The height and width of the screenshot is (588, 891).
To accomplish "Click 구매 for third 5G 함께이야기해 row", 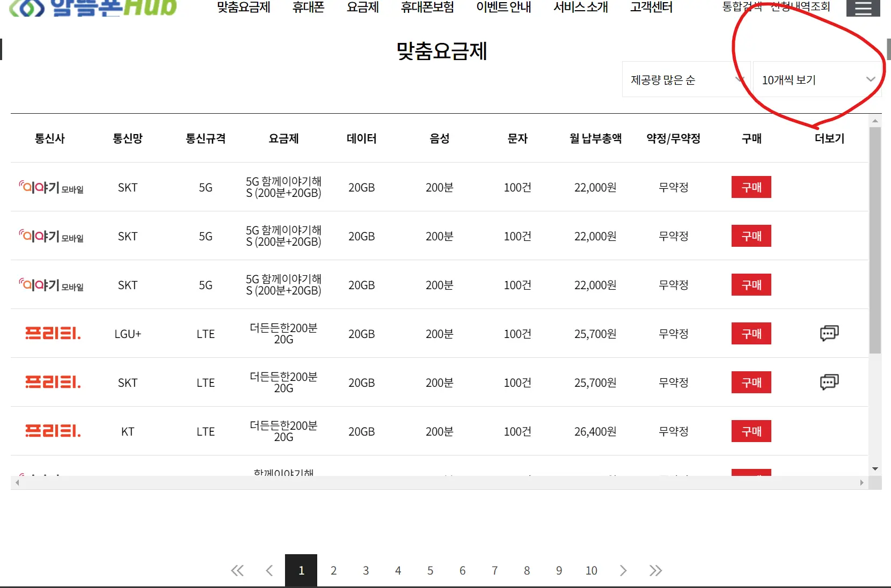I will 751,284.
